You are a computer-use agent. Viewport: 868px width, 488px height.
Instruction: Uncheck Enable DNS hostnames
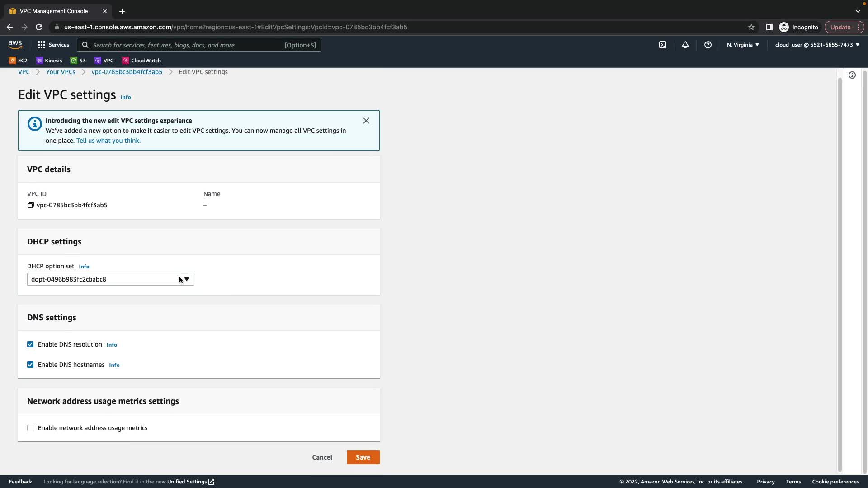tap(30, 365)
